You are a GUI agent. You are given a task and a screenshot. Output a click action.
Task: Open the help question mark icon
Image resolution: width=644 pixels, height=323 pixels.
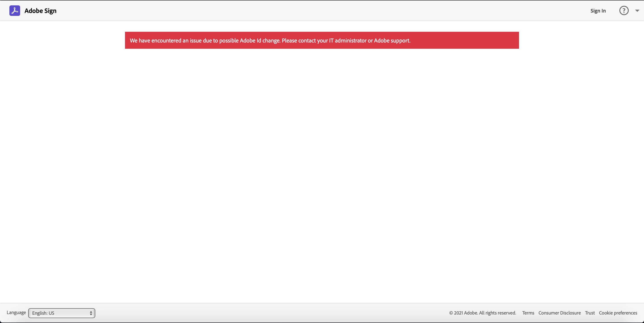[x=624, y=11]
